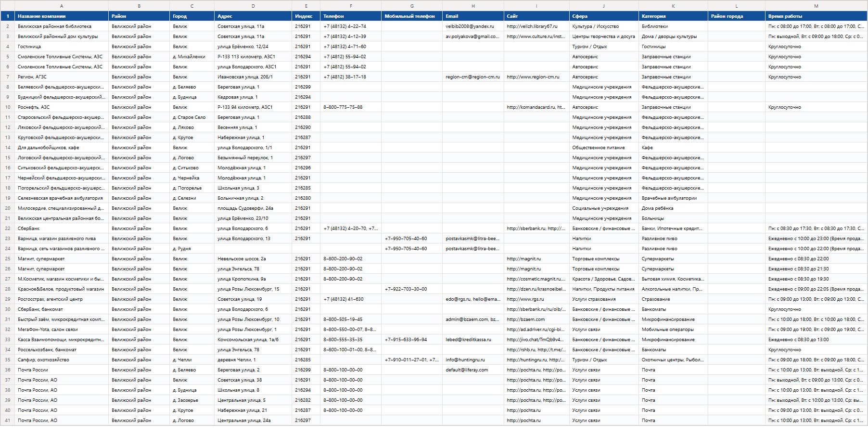This screenshot has height=434, width=868.
Task: Select 'Центральная улица, 24а' address cell
Action: point(253,421)
